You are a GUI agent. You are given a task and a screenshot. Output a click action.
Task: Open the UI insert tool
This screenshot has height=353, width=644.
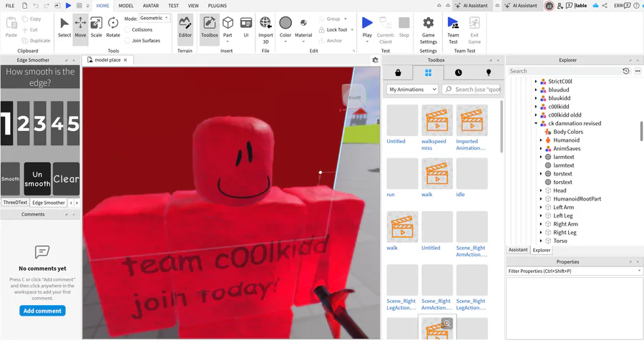tap(246, 27)
